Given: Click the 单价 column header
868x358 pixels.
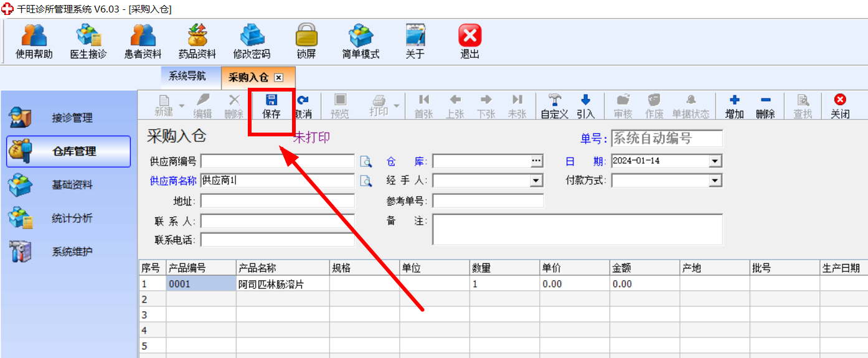Looking at the screenshot, I should click(x=575, y=268).
